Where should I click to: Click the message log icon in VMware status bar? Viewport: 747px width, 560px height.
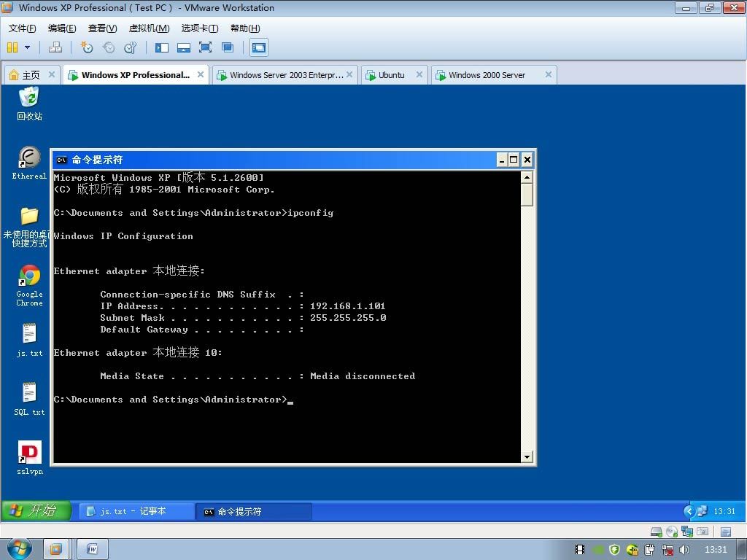tap(726, 532)
